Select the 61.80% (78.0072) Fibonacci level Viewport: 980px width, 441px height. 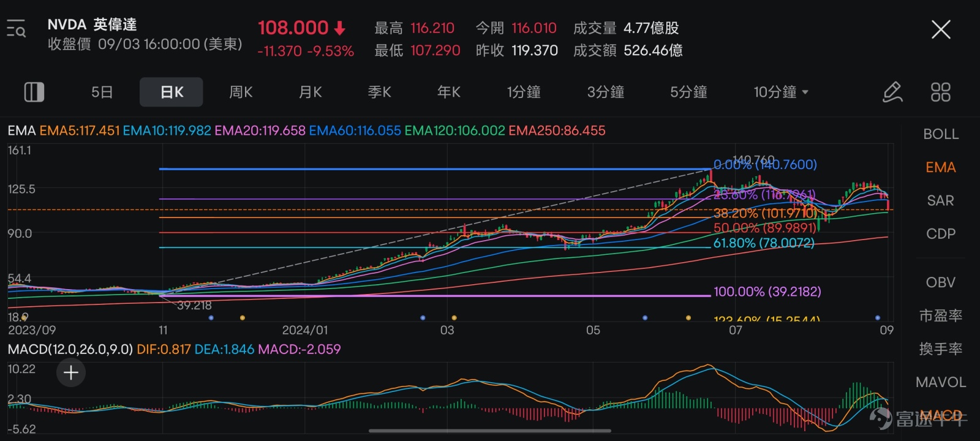coord(764,243)
